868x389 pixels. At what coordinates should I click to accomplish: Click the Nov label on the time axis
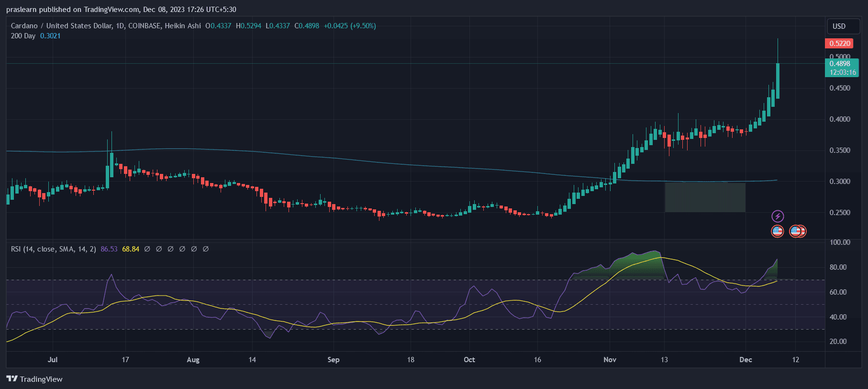click(610, 360)
